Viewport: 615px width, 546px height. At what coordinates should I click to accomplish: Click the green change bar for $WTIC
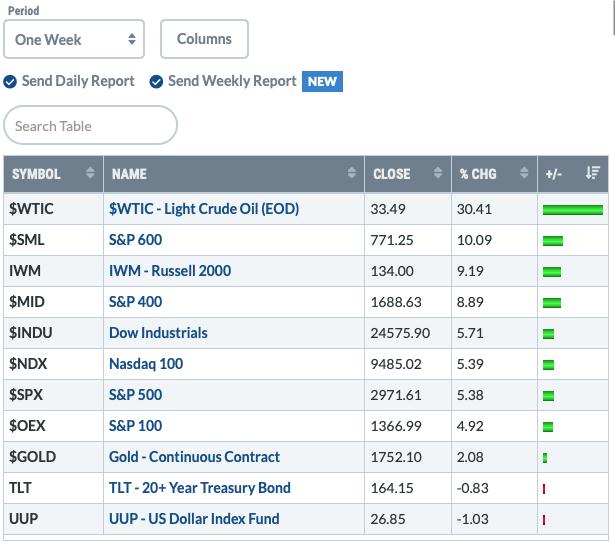pos(573,210)
